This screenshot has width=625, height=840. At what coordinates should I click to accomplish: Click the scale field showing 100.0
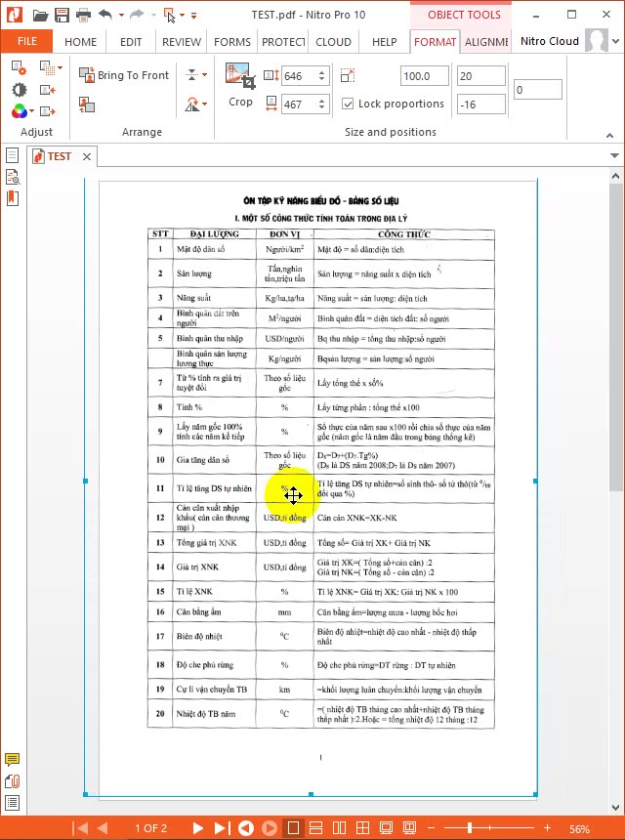425,76
